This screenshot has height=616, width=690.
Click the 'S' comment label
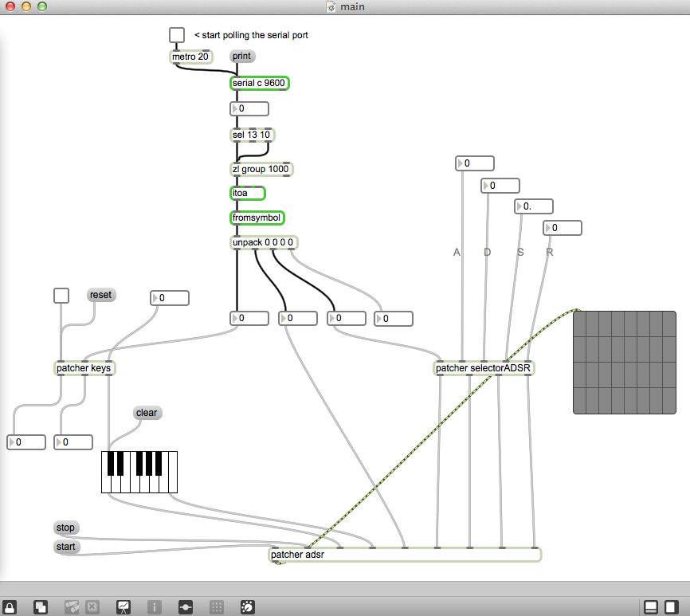coord(520,252)
